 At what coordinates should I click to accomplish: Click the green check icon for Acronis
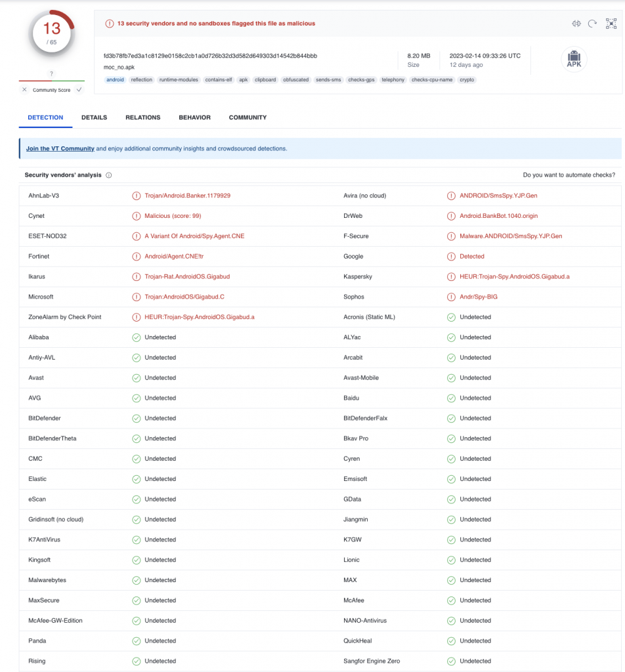(451, 317)
